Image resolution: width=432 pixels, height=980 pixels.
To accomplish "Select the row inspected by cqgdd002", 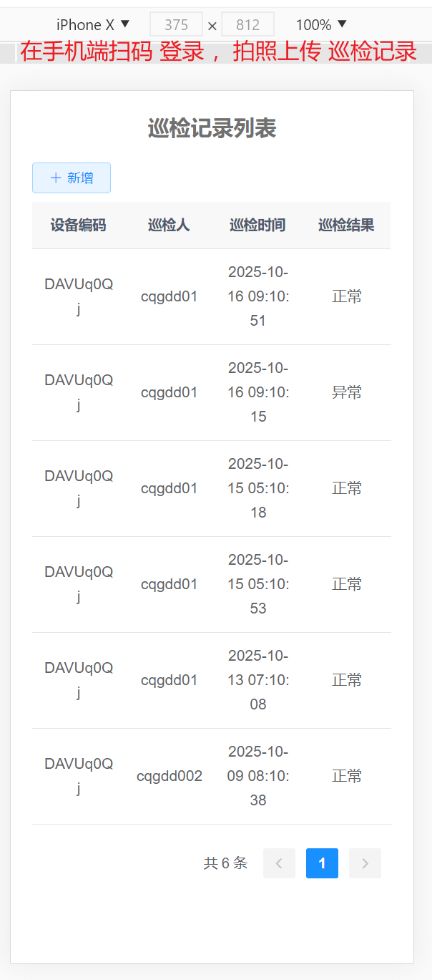I will [170, 776].
